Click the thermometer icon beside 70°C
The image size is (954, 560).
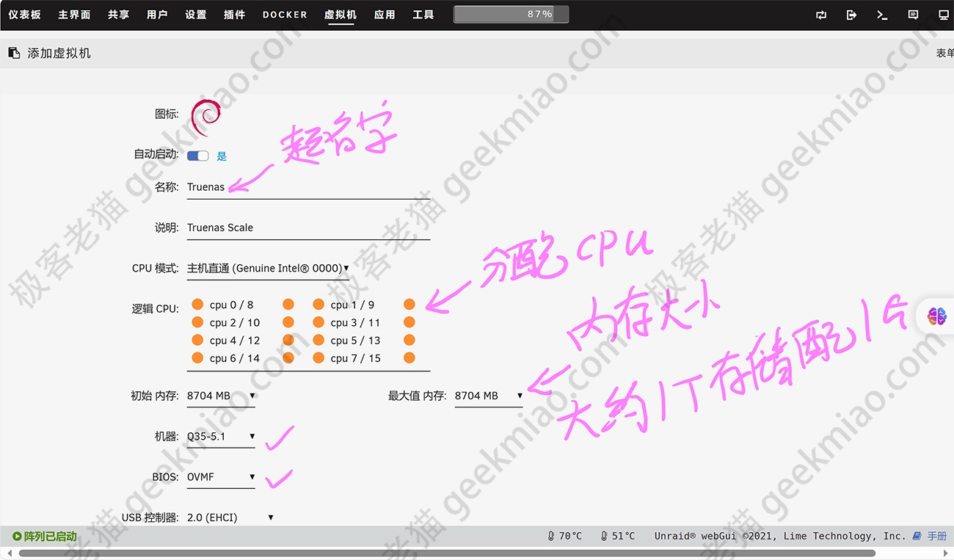551,537
